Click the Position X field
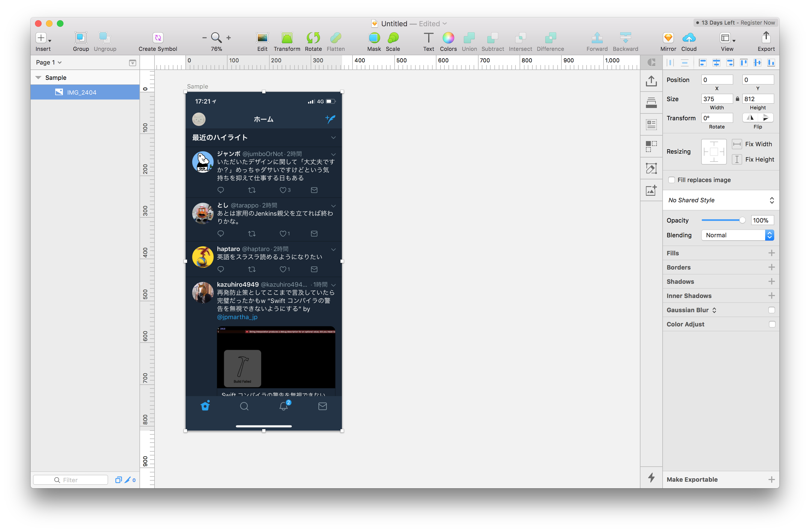Image resolution: width=810 pixels, height=532 pixels. click(x=717, y=80)
